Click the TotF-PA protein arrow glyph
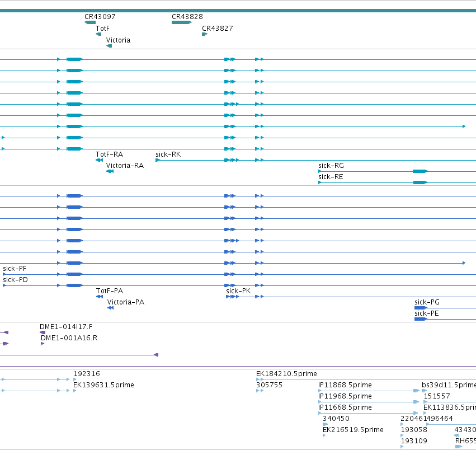Image resolution: width=476 pixels, height=450 pixels. coord(100,297)
